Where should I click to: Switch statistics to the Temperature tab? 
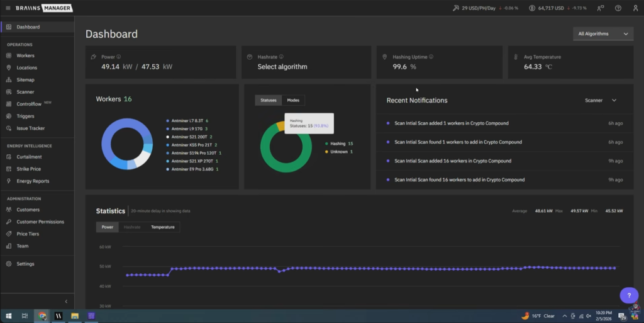click(x=163, y=227)
